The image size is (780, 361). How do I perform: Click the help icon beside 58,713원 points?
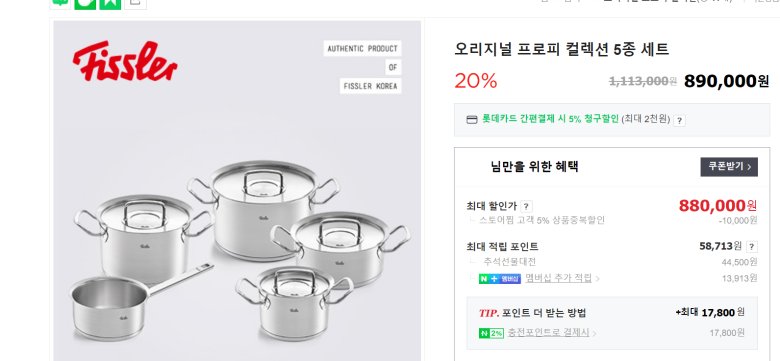752,247
